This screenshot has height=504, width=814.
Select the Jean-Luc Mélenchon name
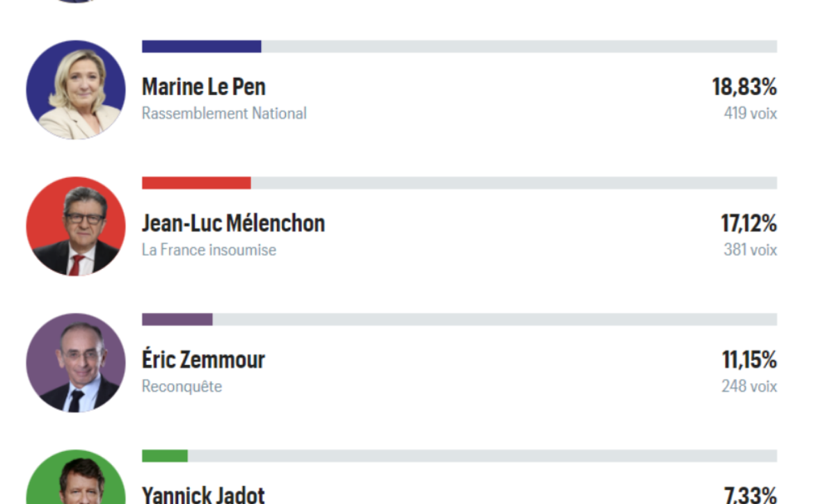coord(233,223)
